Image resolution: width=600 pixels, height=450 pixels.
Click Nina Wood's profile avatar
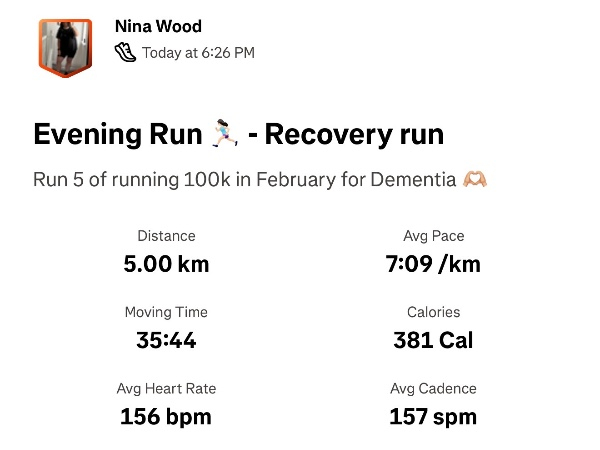pyautogui.click(x=65, y=46)
